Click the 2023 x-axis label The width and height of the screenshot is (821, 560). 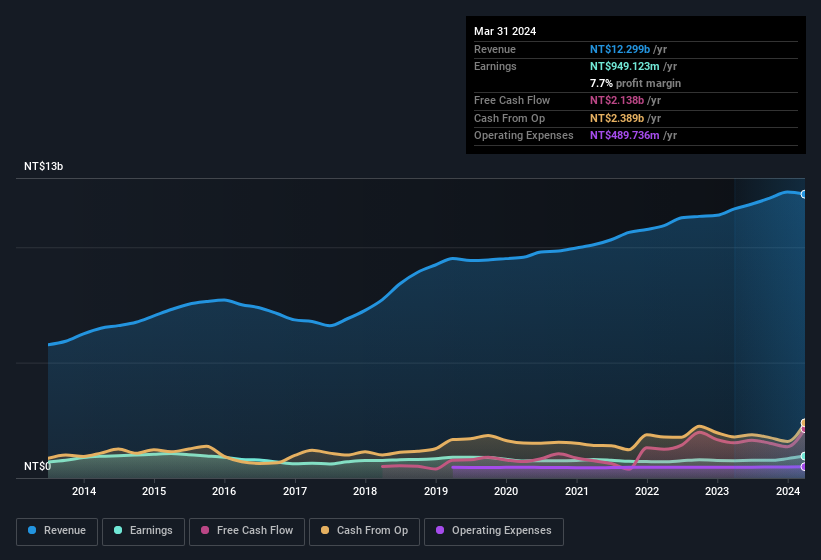coord(717,491)
